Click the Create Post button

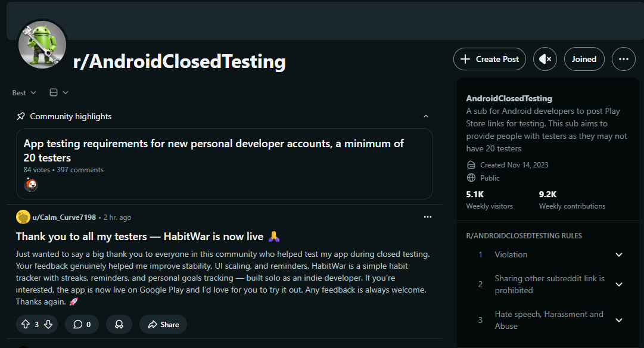point(489,58)
